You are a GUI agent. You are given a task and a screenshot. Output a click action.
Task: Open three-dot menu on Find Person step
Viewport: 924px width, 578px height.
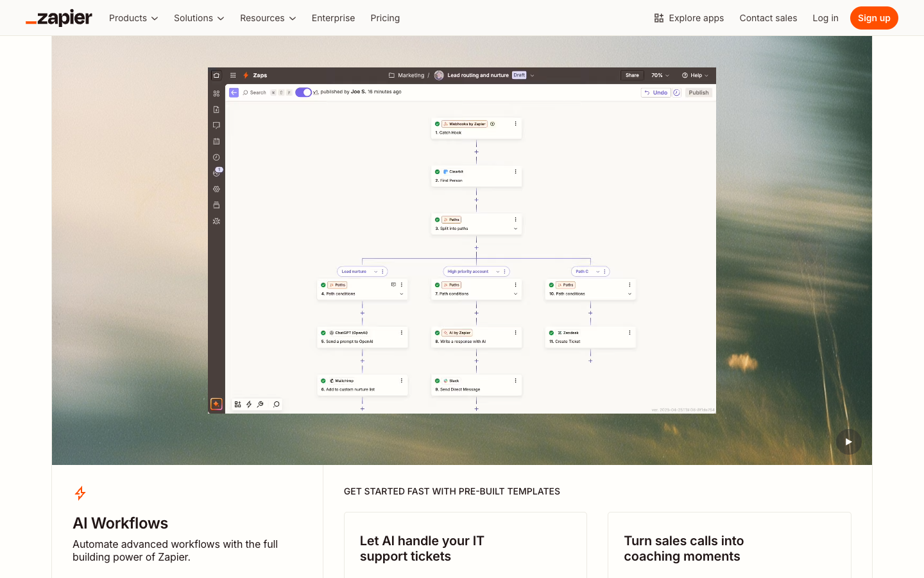pyautogui.click(x=515, y=171)
